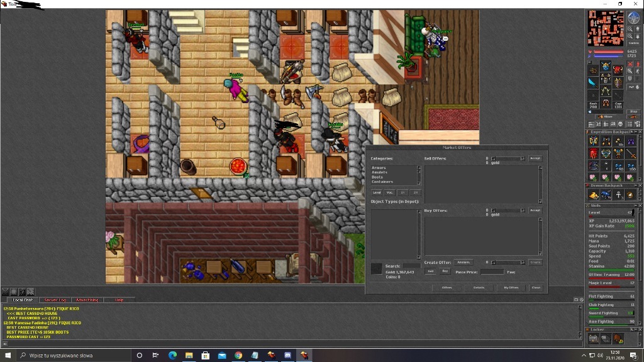644x362 pixels.
Task: Open the Store button below equipment
Action: [606, 117]
